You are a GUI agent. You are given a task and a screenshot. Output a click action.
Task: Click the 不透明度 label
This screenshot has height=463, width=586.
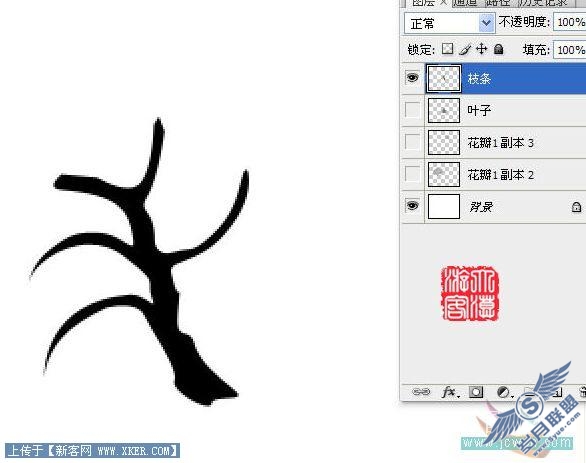coord(524,22)
